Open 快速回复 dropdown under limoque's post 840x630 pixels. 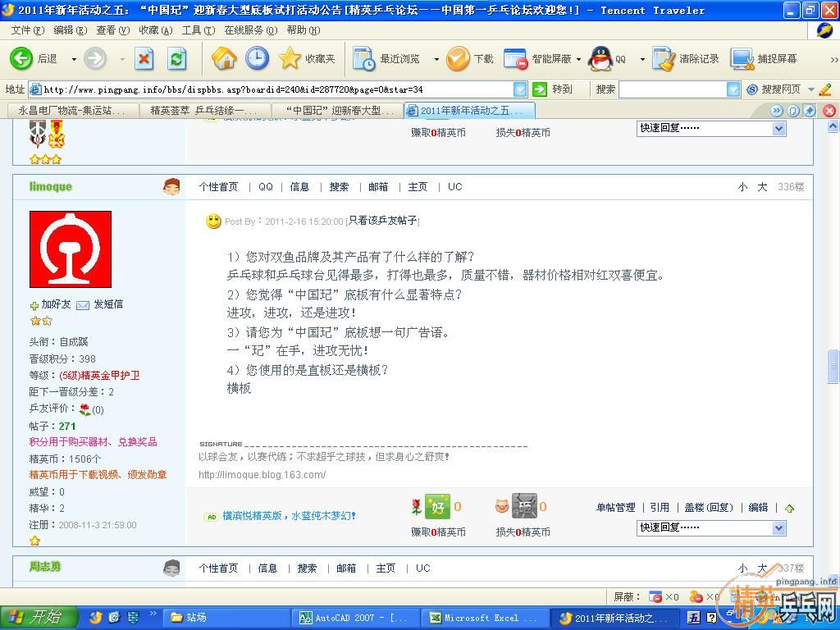click(779, 528)
